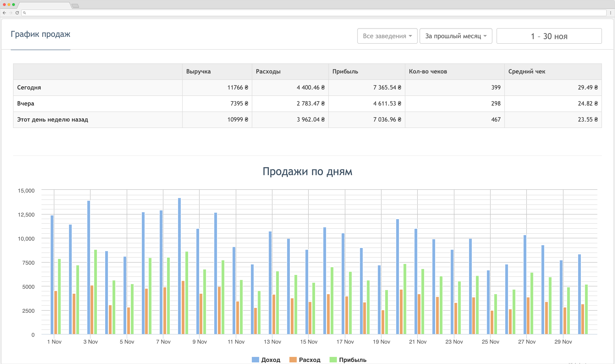Click the orange 'Расход' legend color swatch

tap(293, 360)
